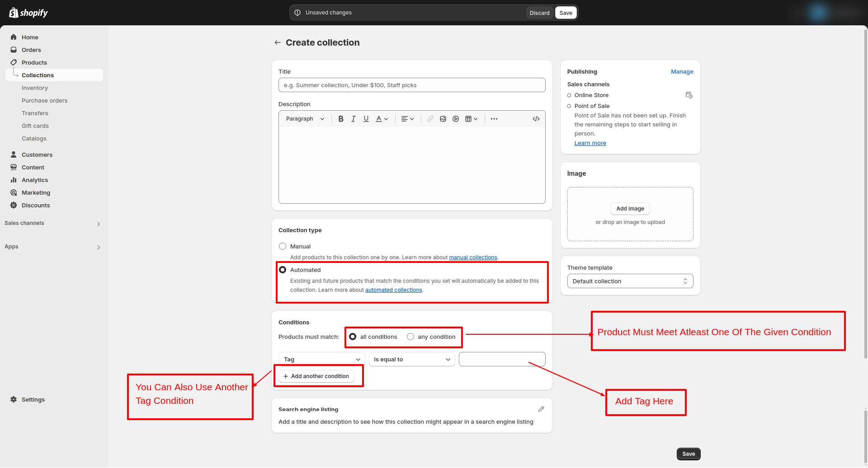Click the collection Title input field
This screenshot has width=868, height=468.
coord(412,85)
